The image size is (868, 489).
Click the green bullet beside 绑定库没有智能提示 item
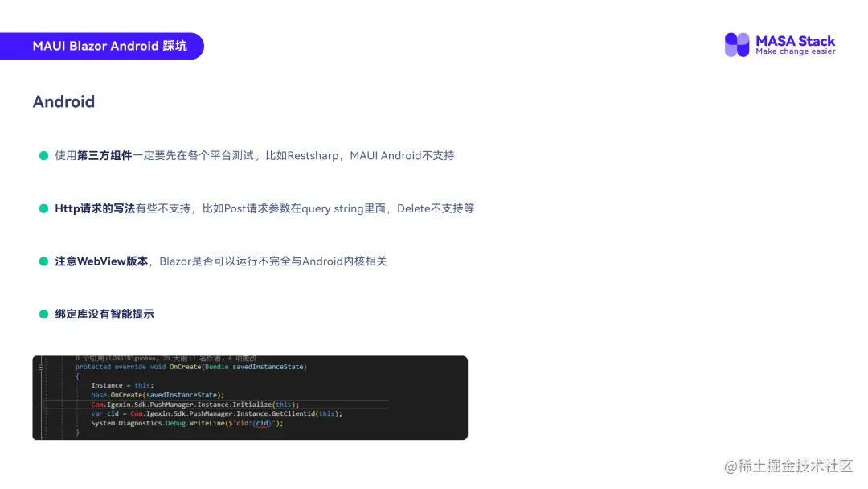pyautogui.click(x=43, y=314)
